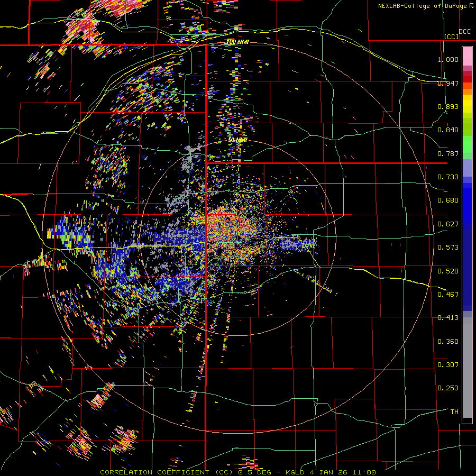Click the 0.840 scale value

(448, 130)
